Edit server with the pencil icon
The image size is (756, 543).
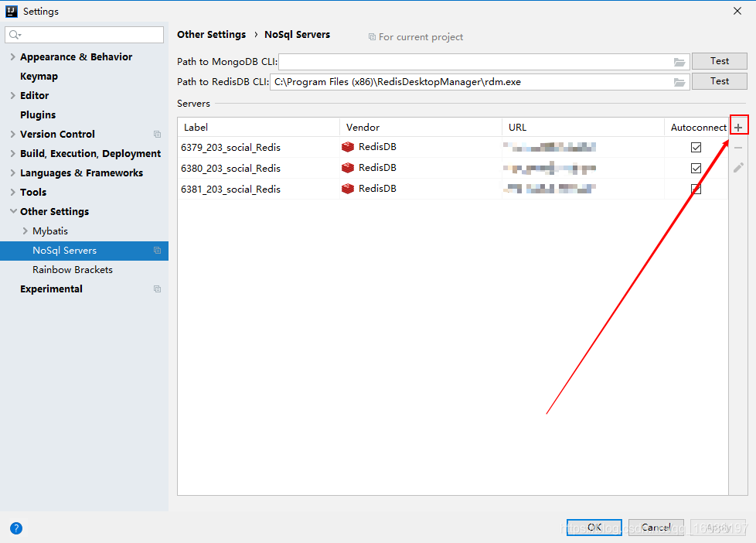point(738,168)
